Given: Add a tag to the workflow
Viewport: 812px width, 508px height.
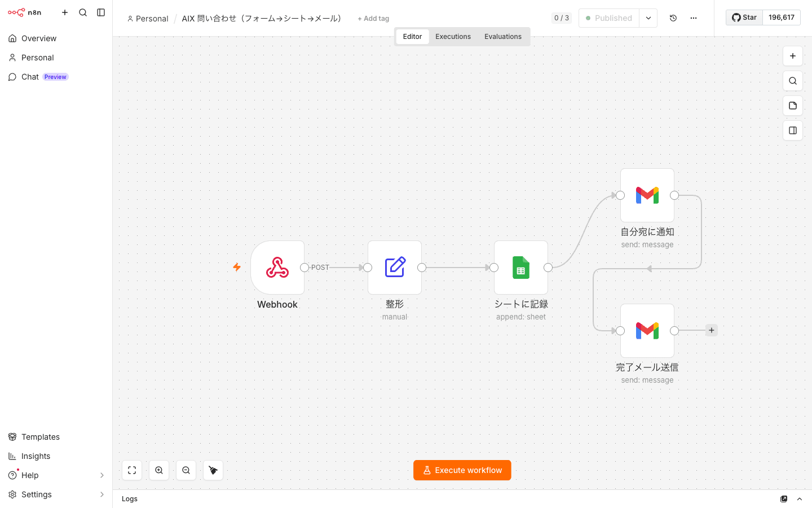Looking at the screenshot, I should [373, 19].
